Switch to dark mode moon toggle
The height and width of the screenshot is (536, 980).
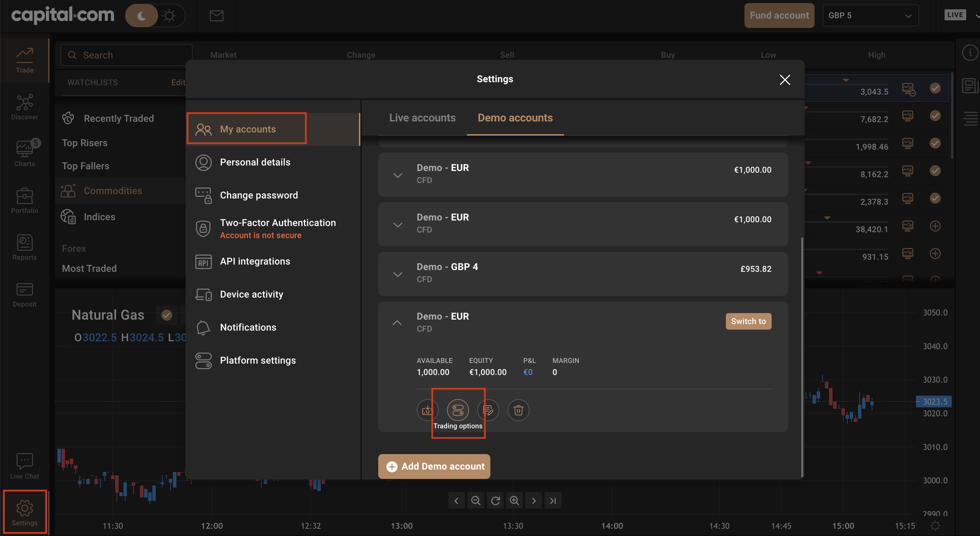(142, 15)
